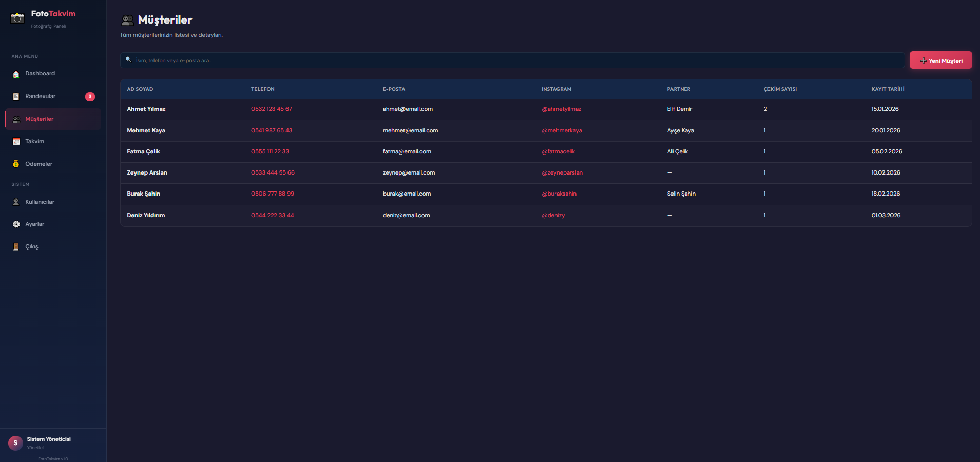Click the red Randevular notification badge

[90, 97]
